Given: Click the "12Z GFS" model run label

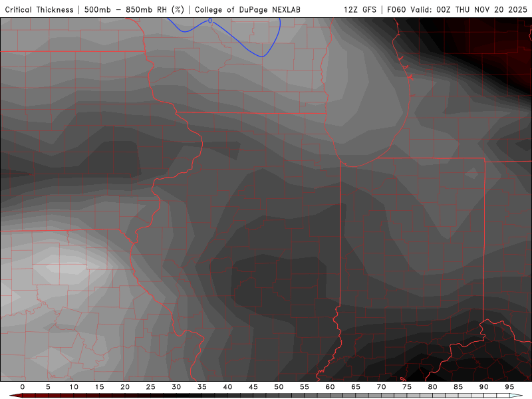Looking at the screenshot, I should [x=360, y=9].
